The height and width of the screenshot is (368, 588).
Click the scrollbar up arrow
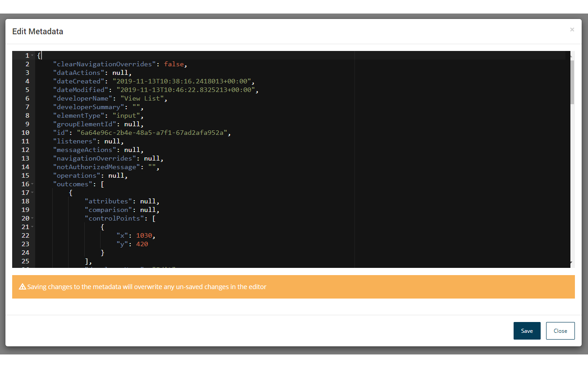point(572,55)
